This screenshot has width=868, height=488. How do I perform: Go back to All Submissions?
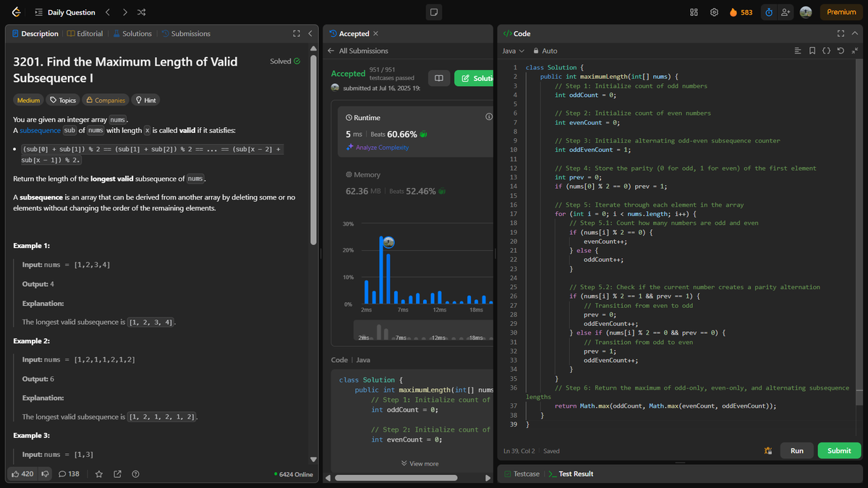point(358,51)
